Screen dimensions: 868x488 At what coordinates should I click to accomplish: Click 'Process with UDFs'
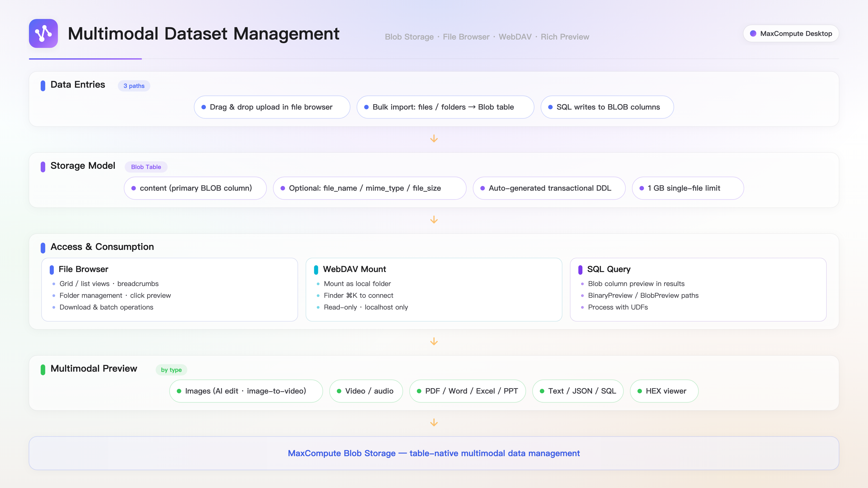(x=618, y=307)
